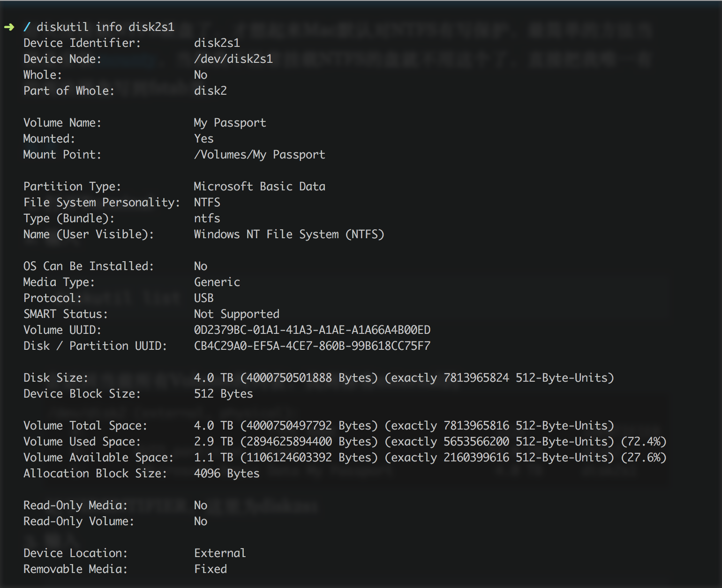The image size is (722, 588).
Task: Click the USB protocol value
Action: 203,298
